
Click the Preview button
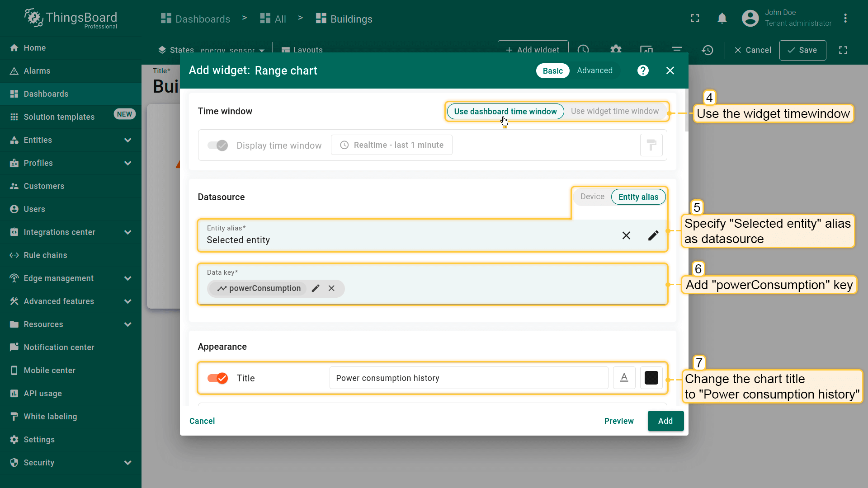618,421
